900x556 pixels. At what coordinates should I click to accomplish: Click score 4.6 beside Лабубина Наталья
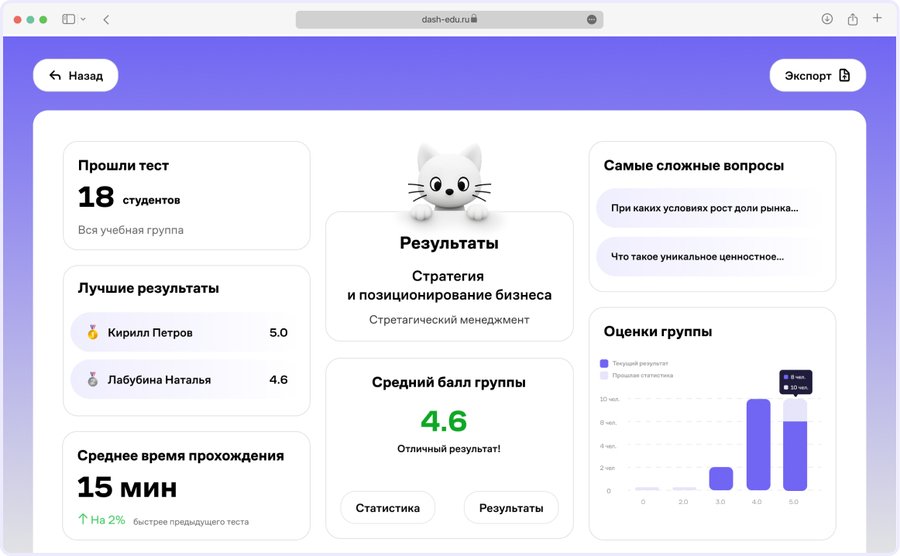278,379
